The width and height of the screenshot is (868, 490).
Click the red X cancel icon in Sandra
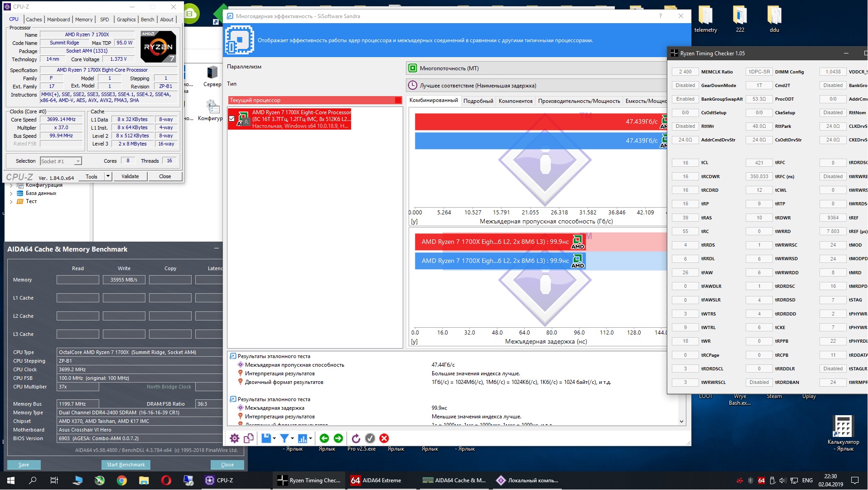(384, 438)
